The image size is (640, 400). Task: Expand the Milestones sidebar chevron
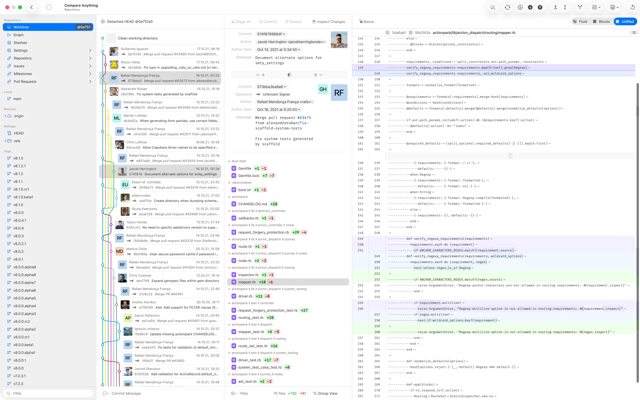coord(90,74)
